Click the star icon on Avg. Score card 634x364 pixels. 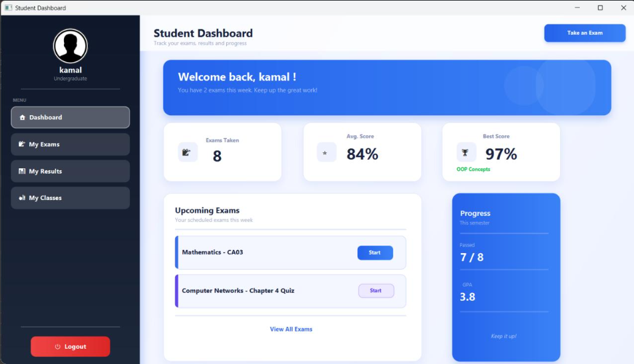point(326,152)
